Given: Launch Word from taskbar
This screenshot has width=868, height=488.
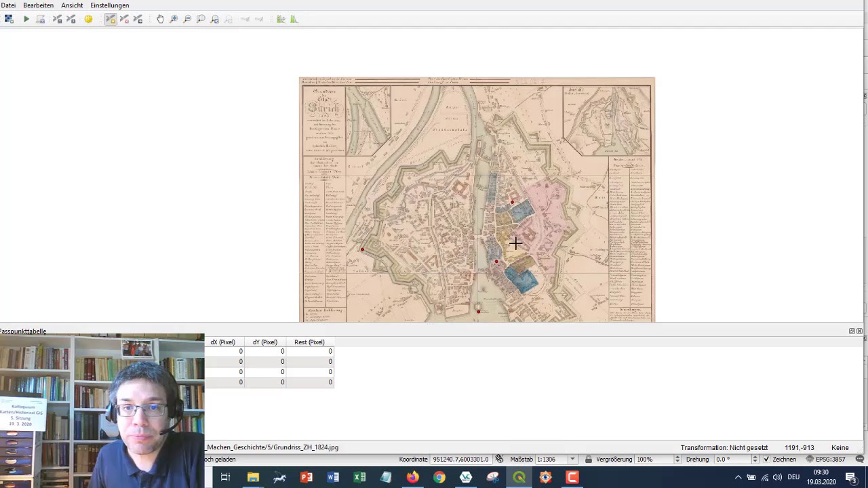Looking at the screenshot, I should click(333, 477).
